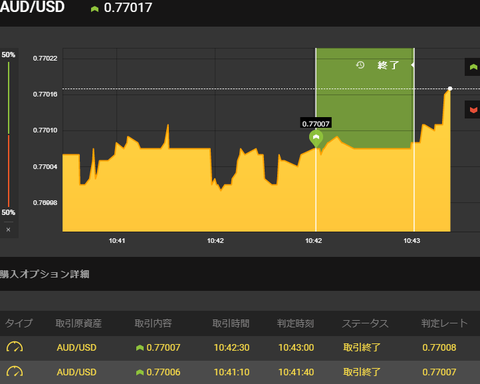480x384 pixels.
Task: Click the white current price dot on the chart
Action: pyautogui.click(x=450, y=89)
